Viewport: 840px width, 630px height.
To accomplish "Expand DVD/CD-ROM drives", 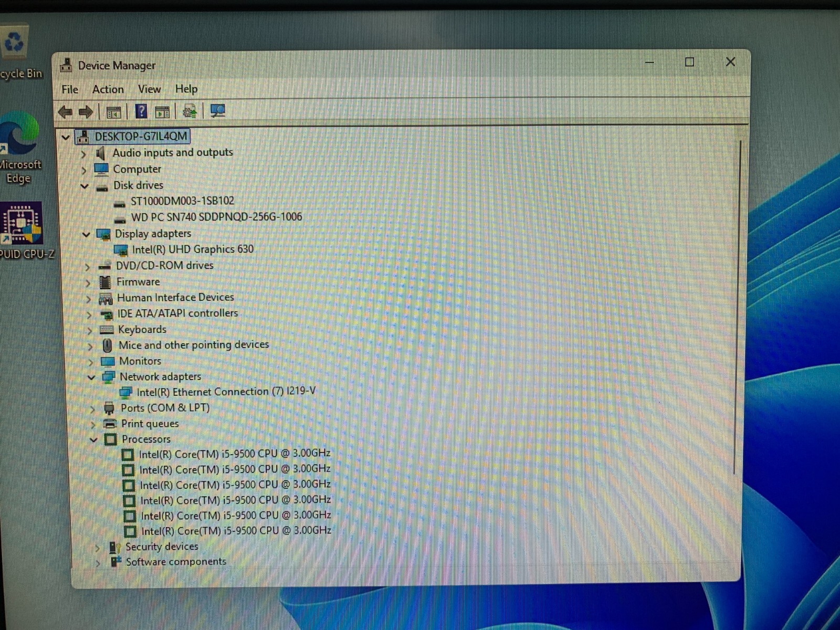I will click(x=88, y=267).
